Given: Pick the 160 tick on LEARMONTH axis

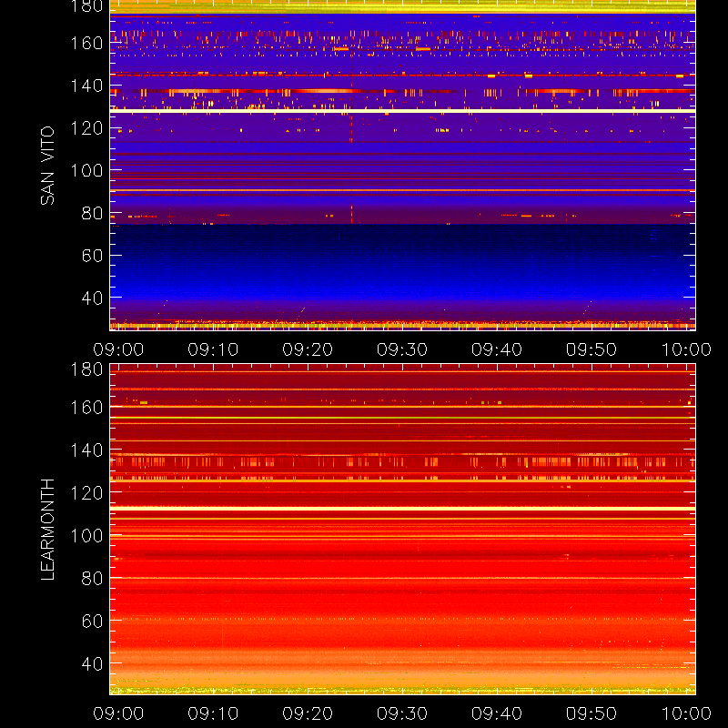Looking at the screenshot, I should [86, 408].
